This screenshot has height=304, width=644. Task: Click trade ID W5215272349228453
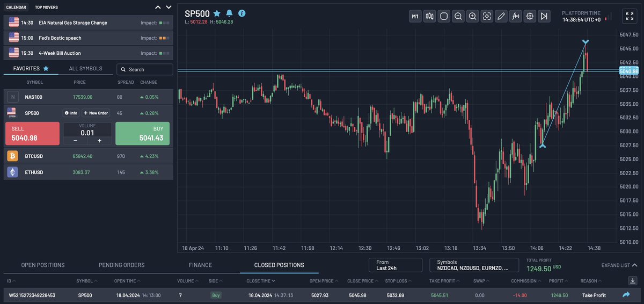[31, 295]
